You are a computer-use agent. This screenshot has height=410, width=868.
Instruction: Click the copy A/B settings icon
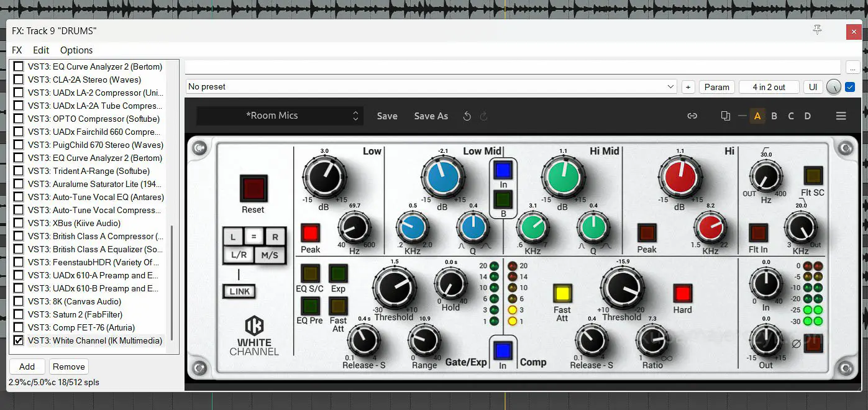click(x=725, y=116)
